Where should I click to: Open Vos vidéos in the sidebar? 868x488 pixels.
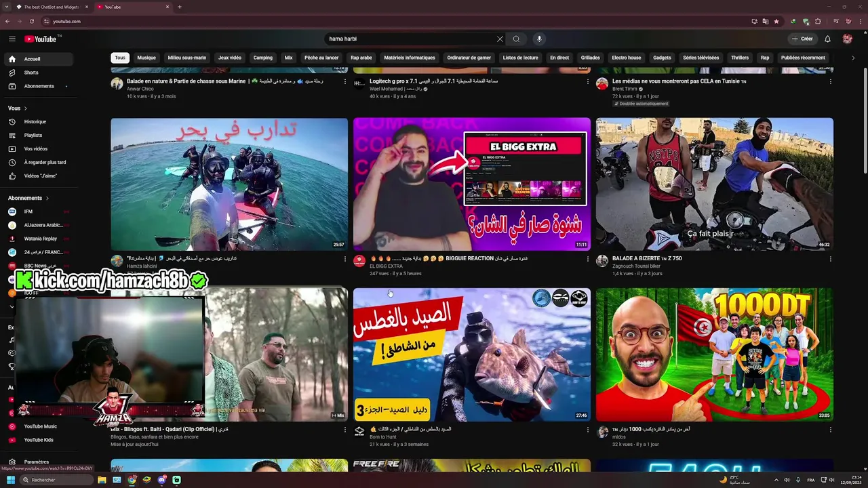pyautogui.click(x=37, y=148)
